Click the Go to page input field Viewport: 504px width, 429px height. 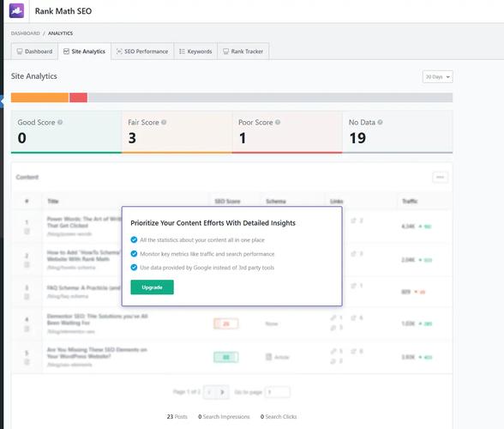(278, 392)
